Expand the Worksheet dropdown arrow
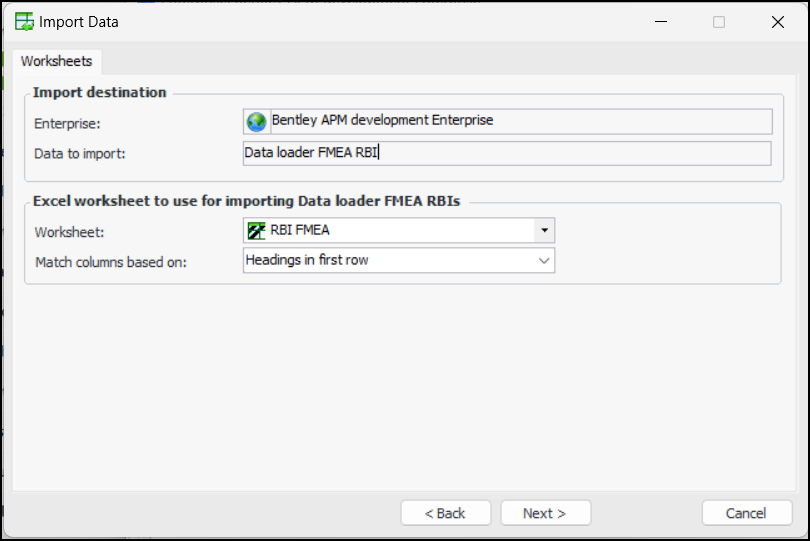 click(x=544, y=231)
